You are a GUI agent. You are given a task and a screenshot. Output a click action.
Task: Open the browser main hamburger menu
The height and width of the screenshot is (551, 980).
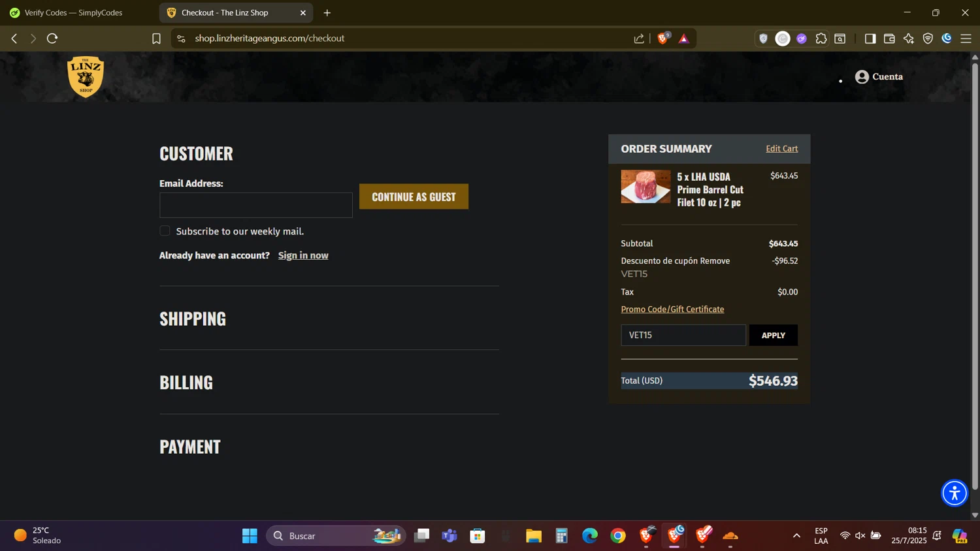click(x=966, y=39)
